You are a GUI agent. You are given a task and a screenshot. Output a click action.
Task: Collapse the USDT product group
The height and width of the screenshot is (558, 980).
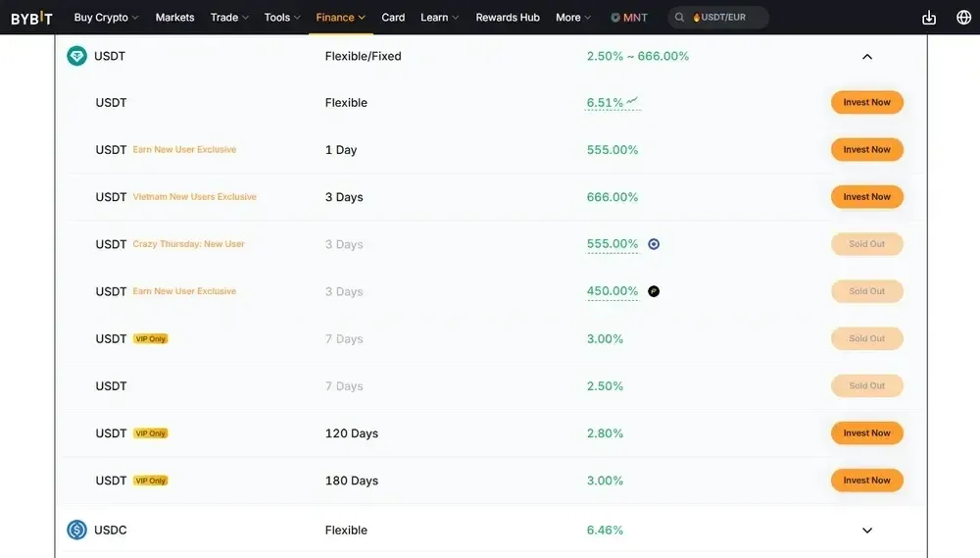(867, 57)
